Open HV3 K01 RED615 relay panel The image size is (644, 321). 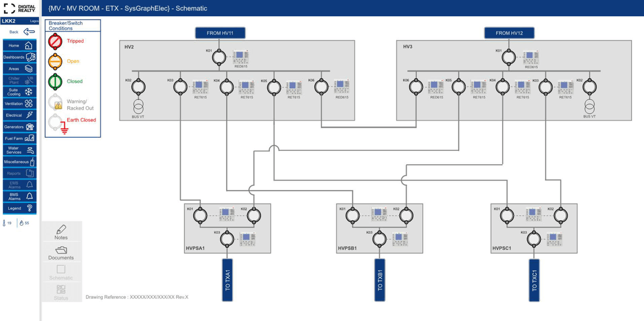coord(531,57)
